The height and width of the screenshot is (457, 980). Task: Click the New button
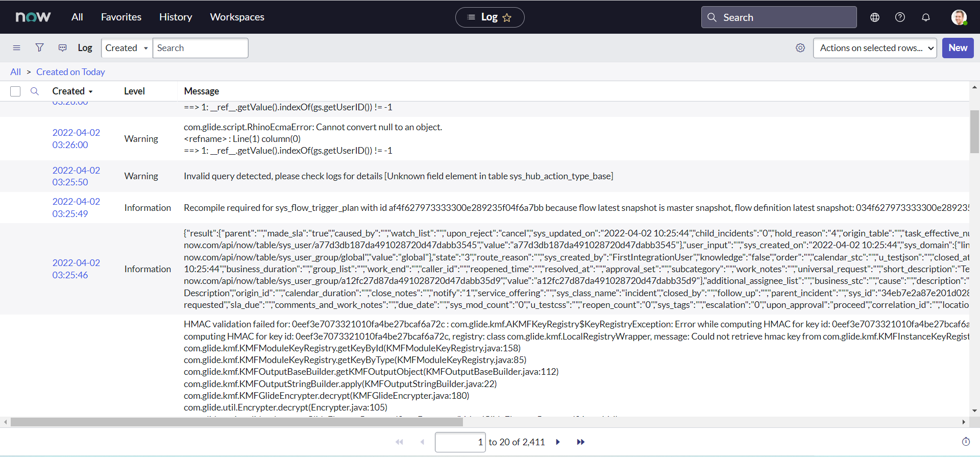(958, 48)
